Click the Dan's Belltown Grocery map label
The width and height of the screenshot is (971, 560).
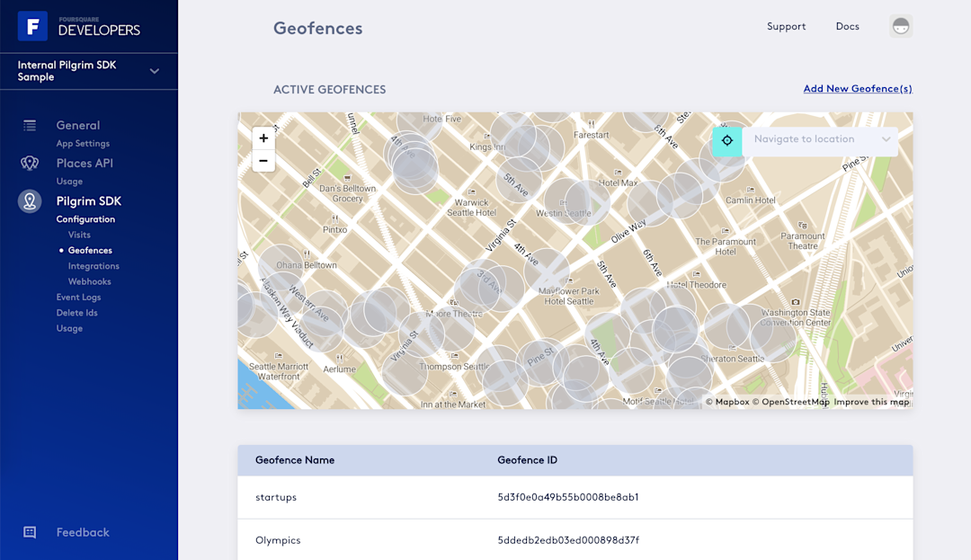347,193
